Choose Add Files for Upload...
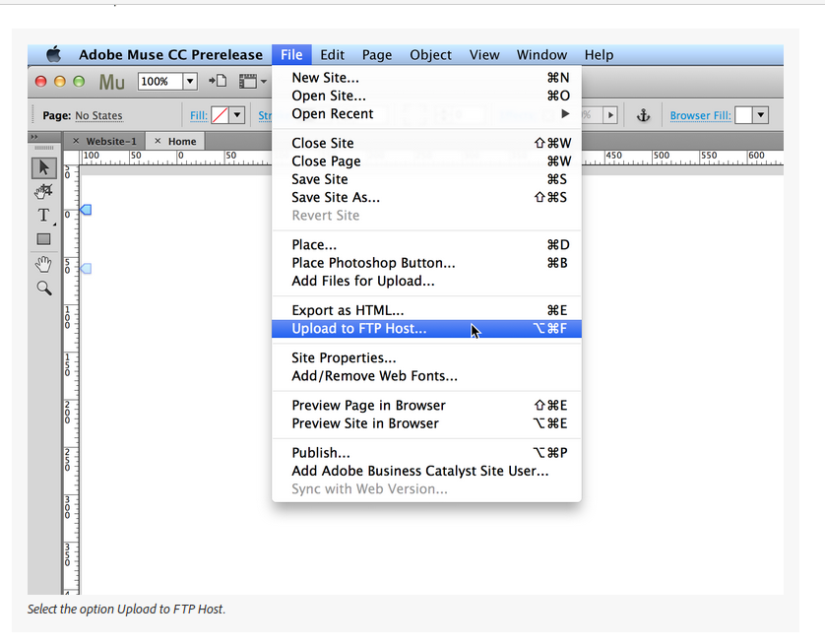 point(426,281)
